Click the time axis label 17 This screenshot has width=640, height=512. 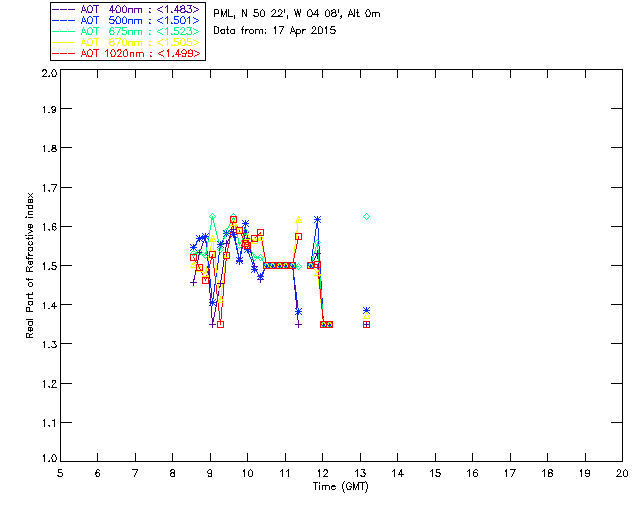tap(510, 473)
